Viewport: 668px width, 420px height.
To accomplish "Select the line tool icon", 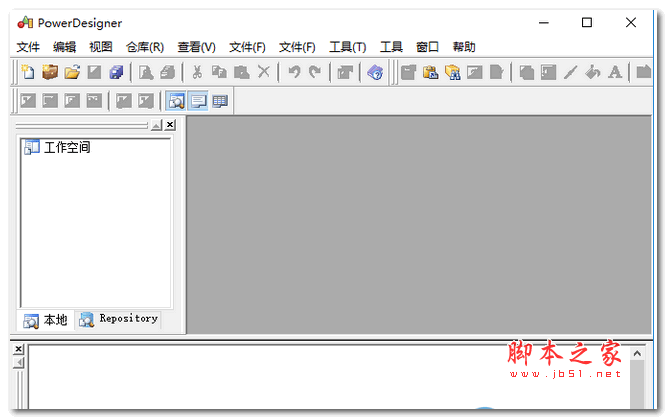I will point(571,72).
